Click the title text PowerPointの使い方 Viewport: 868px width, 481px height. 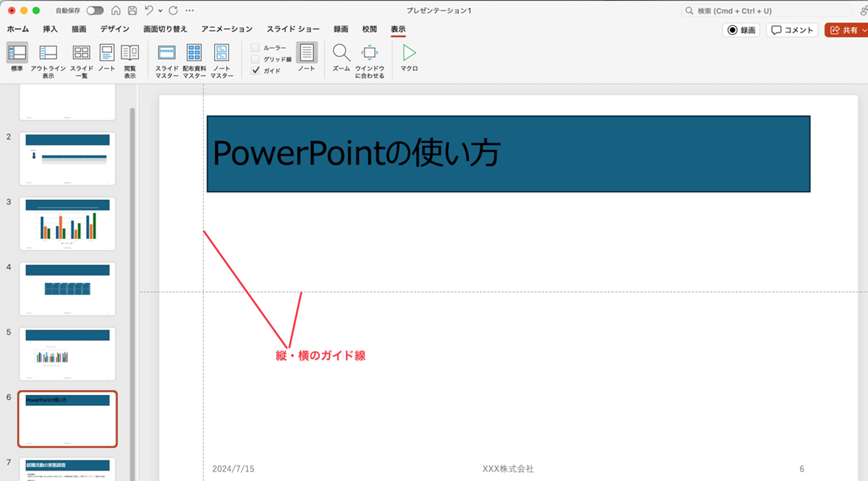356,153
